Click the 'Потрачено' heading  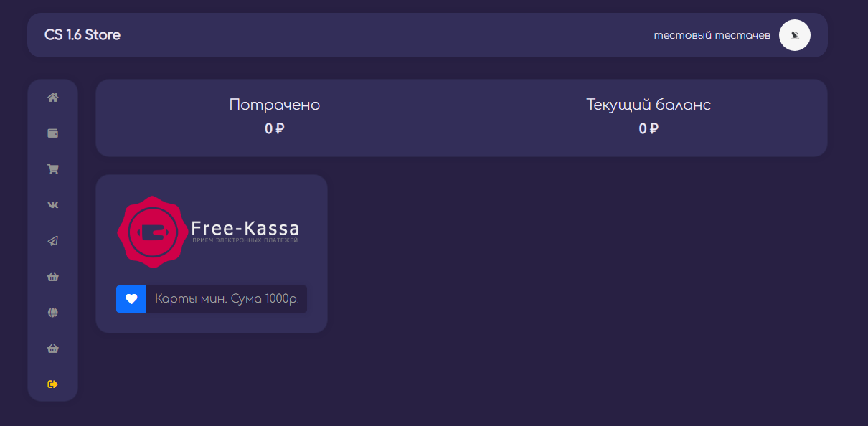click(x=275, y=105)
